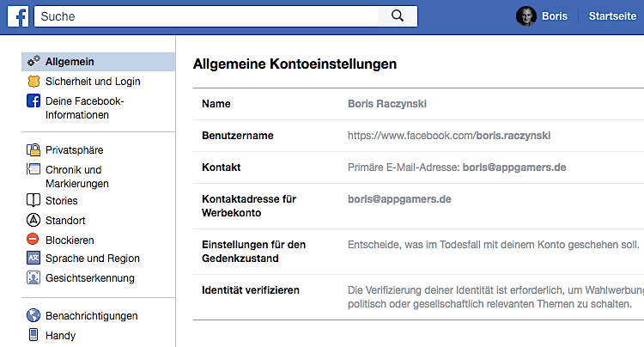
Task: Click the Privatsphäre lock icon
Action: (33, 150)
